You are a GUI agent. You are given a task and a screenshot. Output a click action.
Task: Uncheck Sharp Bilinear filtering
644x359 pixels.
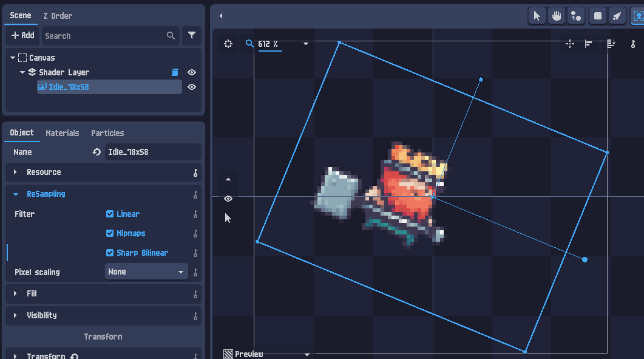click(110, 253)
